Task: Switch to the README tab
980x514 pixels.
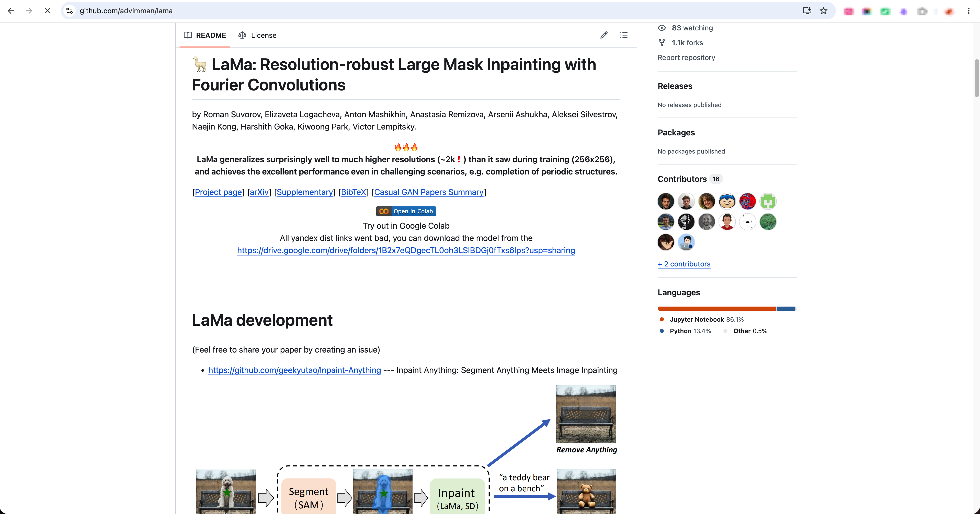Action: [x=205, y=35]
